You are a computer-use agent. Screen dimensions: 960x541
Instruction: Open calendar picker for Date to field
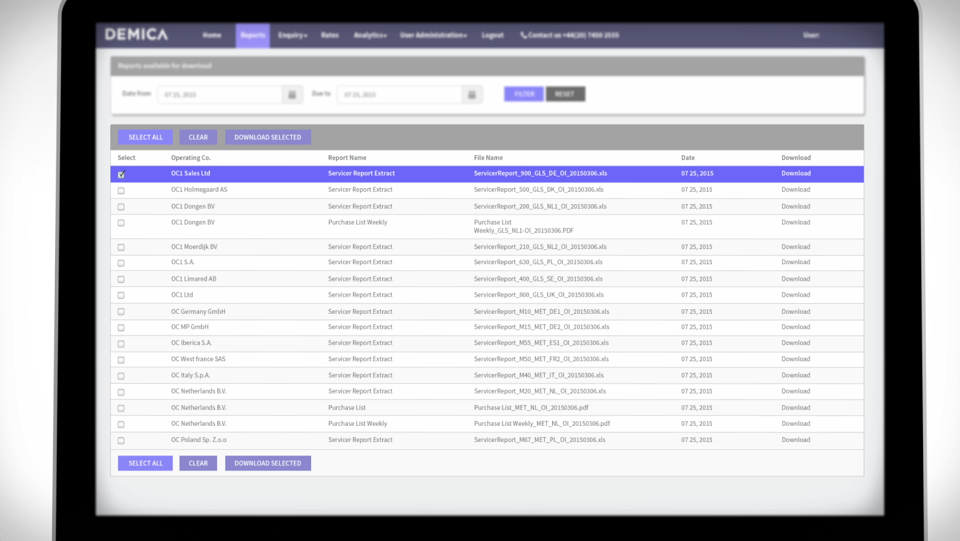(472, 94)
